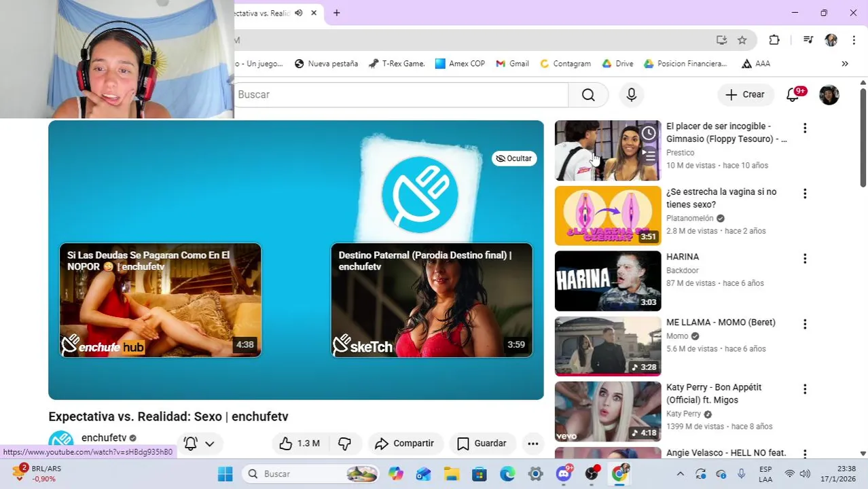Open the 'Amex COP' bookmark
868x489 pixels.
point(460,64)
